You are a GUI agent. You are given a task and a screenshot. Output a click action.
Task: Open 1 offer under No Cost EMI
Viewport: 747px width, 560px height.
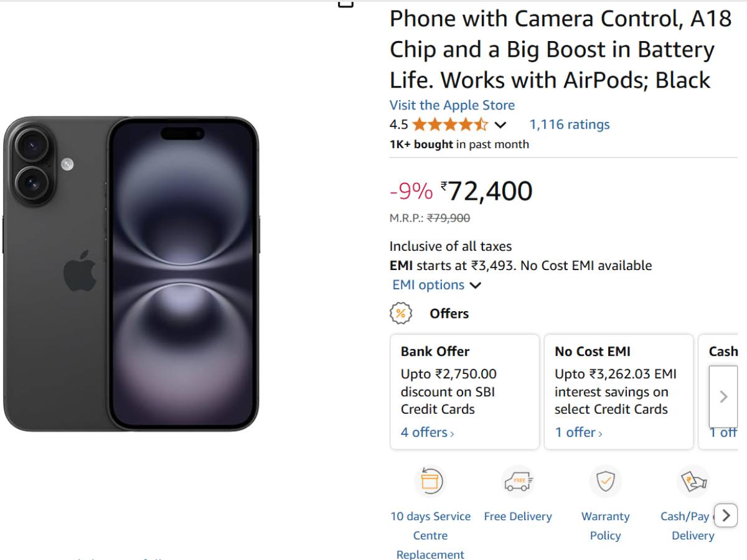[x=578, y=432]
